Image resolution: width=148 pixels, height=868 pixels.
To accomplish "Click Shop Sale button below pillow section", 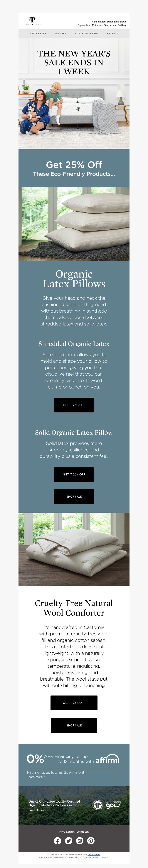I will [x=74, y=496].
